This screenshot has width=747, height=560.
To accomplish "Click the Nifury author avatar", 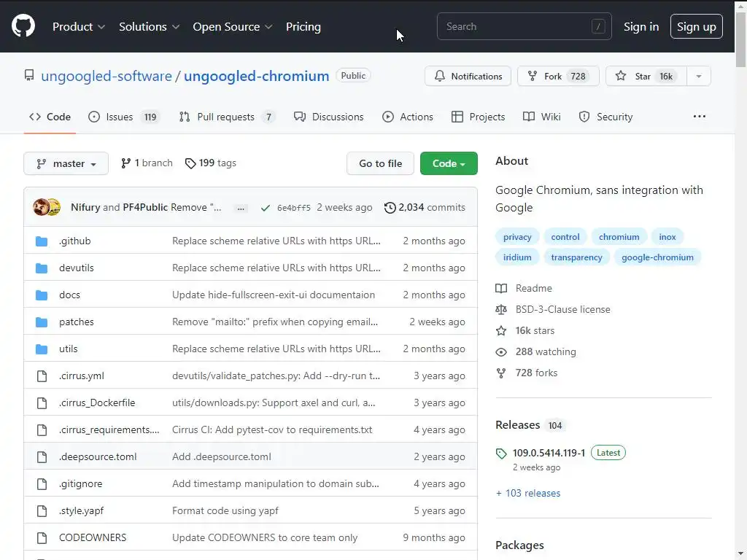I will [x=41, y=207].
